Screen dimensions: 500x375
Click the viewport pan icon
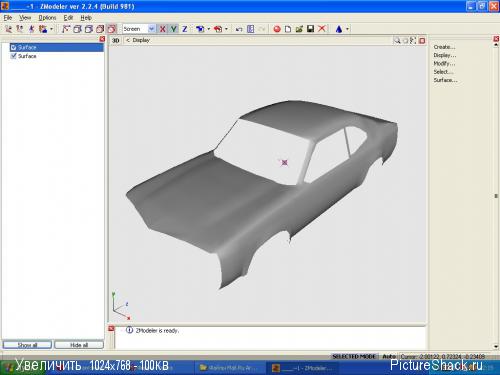pos(405,41)
